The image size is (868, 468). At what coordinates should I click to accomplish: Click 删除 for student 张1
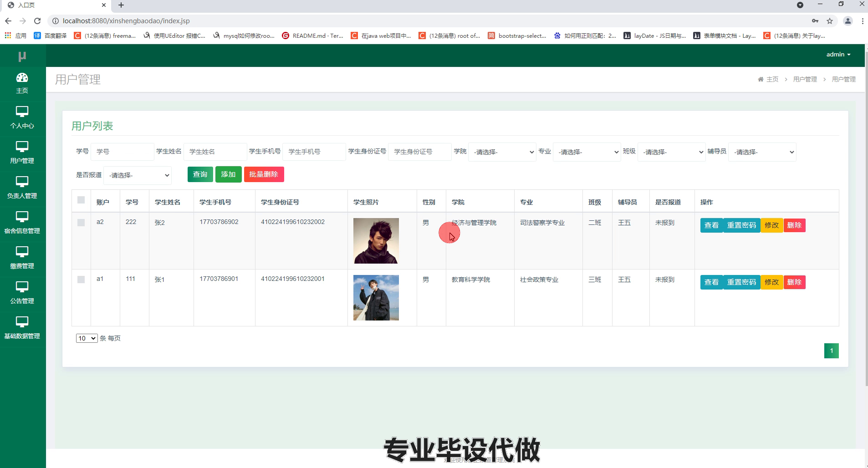(794, 282)
